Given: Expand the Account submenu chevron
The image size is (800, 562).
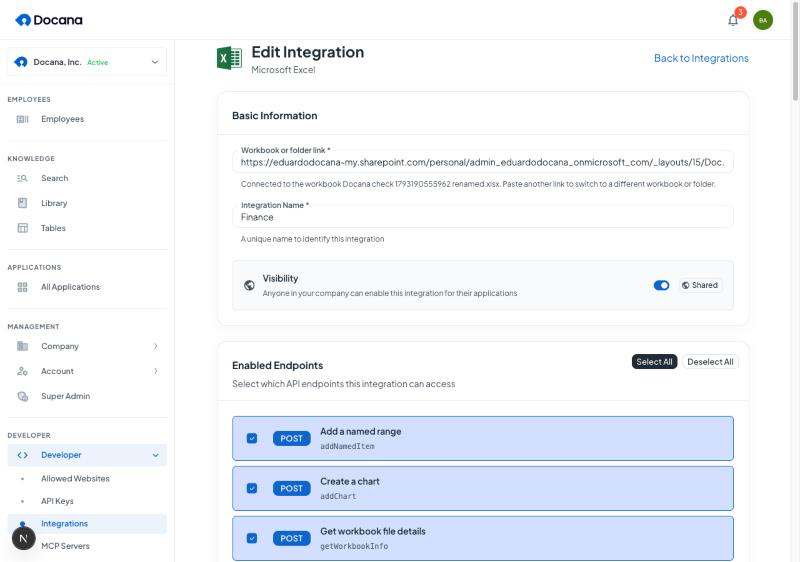Looking at the screenshot, I should pyautogui.click(x=156, y=371).
